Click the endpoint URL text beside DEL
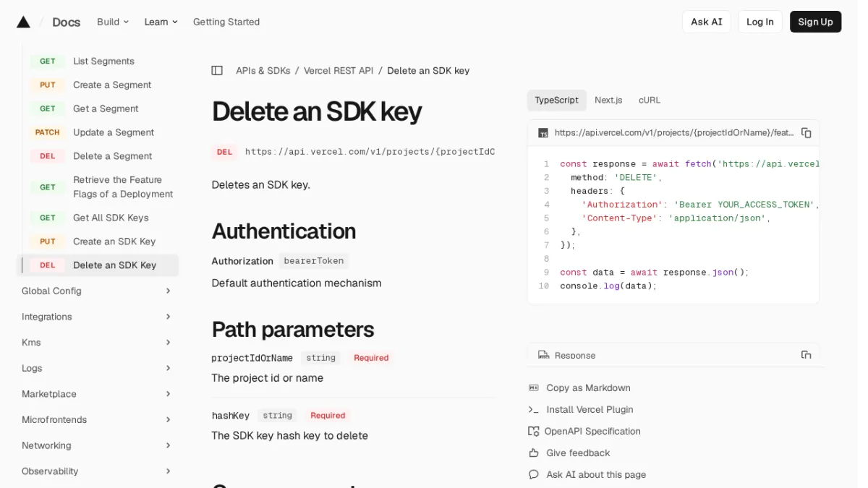Screen dimensions: 868x488 [370, 152]
